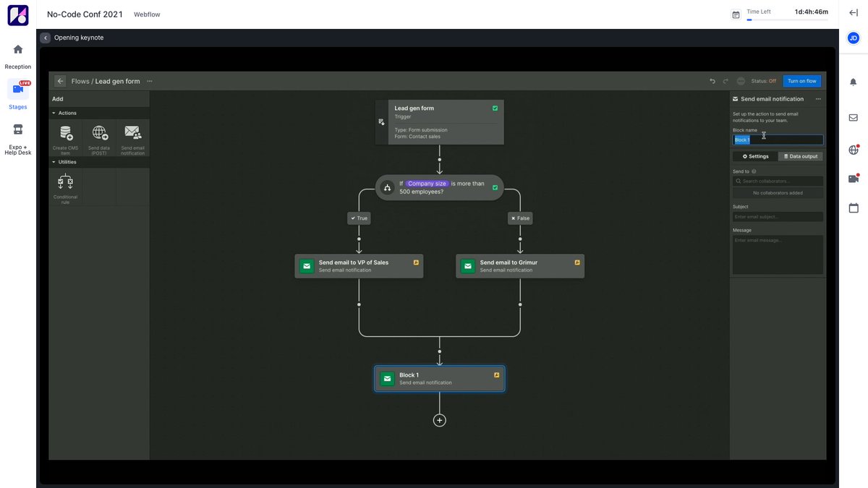This screenshot has height=488, width=868.
Task: Select the Send email to Grimur block
Action: point(520,266)
